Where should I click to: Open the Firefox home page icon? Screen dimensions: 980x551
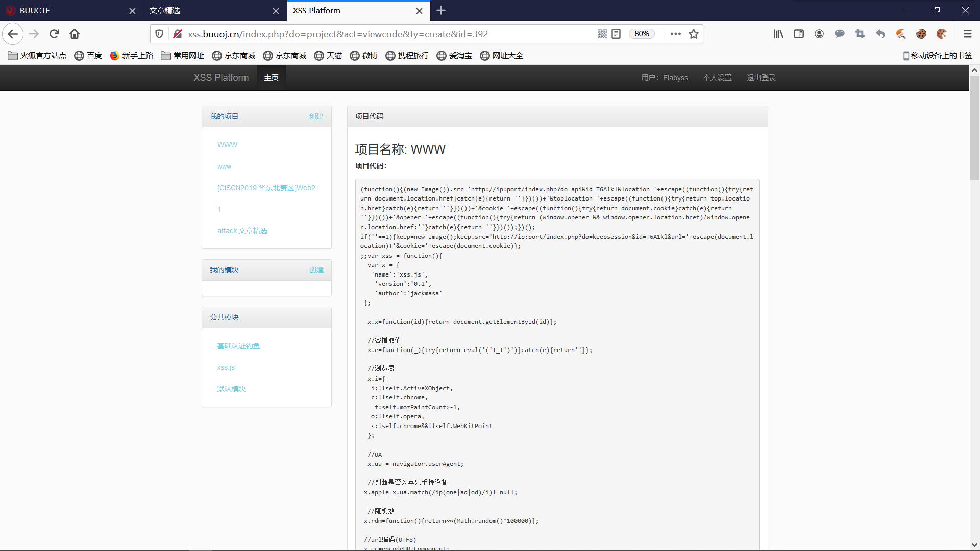coord(75,34)
